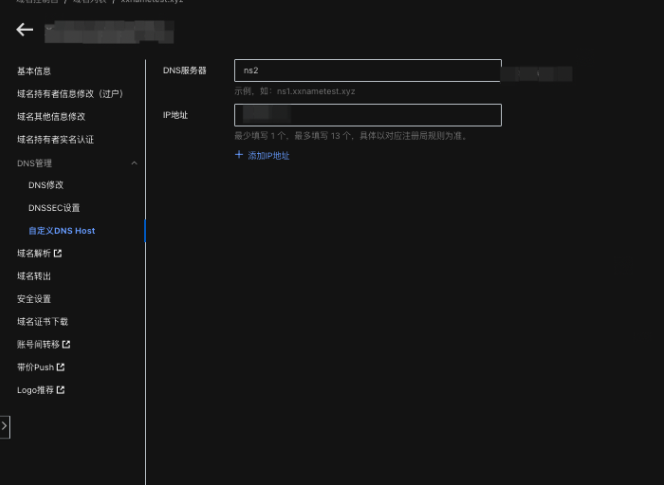This screenshot has width=664, height=485.
Task: Click the back arrow icon
Action: [x=25, y=30]
